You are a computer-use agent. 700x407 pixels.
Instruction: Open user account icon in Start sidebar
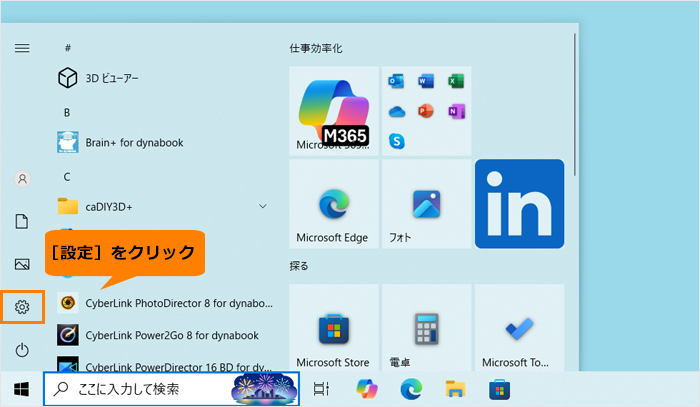click(22, 179)
